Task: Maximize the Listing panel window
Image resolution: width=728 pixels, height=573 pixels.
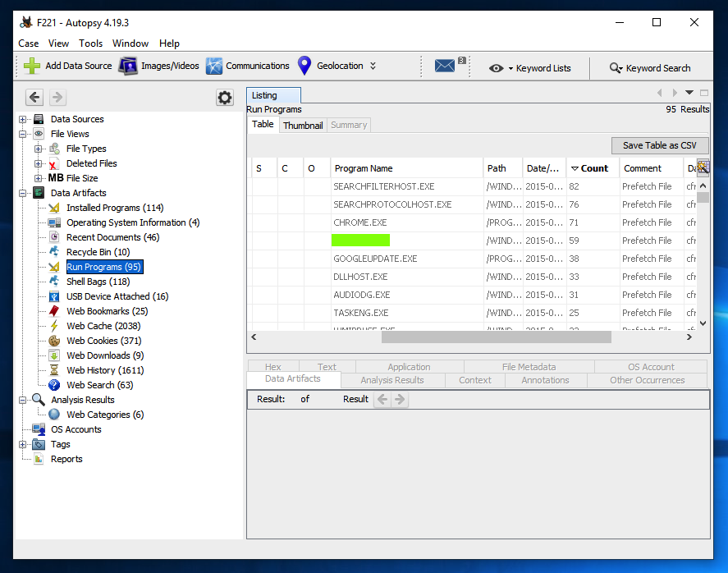Action: [x=704, y=93]
